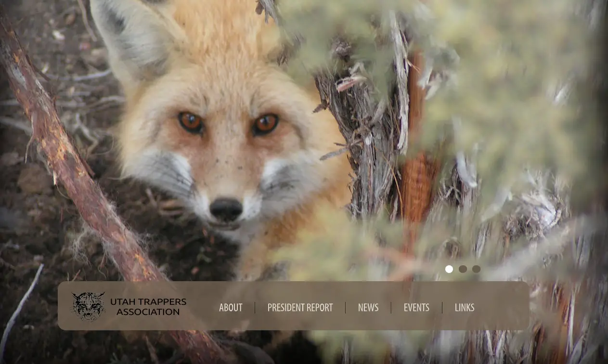The height and width of the screenshot is (364, 608).
Task: Click the Utah Trappers Association wordmark
Action: [x=148, y=306]
